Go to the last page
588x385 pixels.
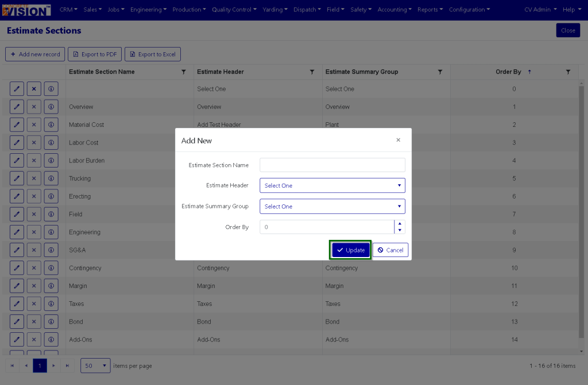click(68, 365)
